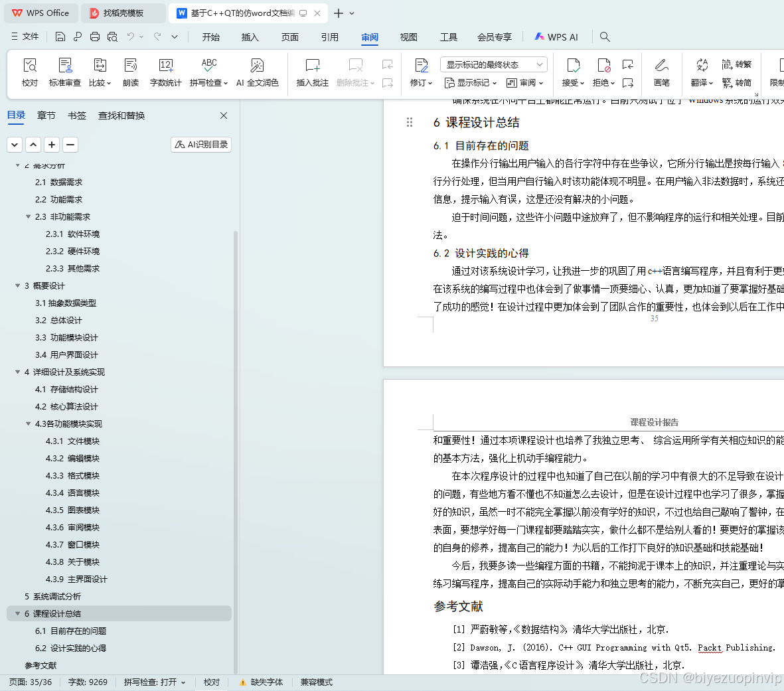Screen dimensions: 784x691
Task: Convert text with 转繁 button
Action: [736, 64]
